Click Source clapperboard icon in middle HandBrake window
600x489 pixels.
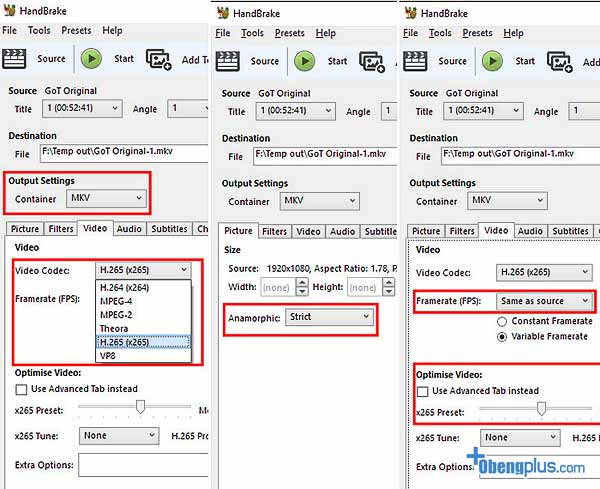[x=227, y=61]
